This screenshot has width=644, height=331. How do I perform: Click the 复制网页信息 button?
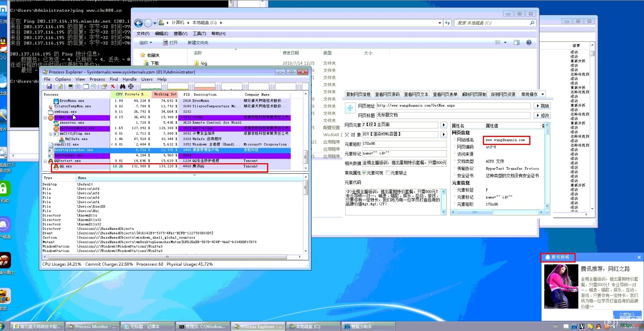coord(358,94)
